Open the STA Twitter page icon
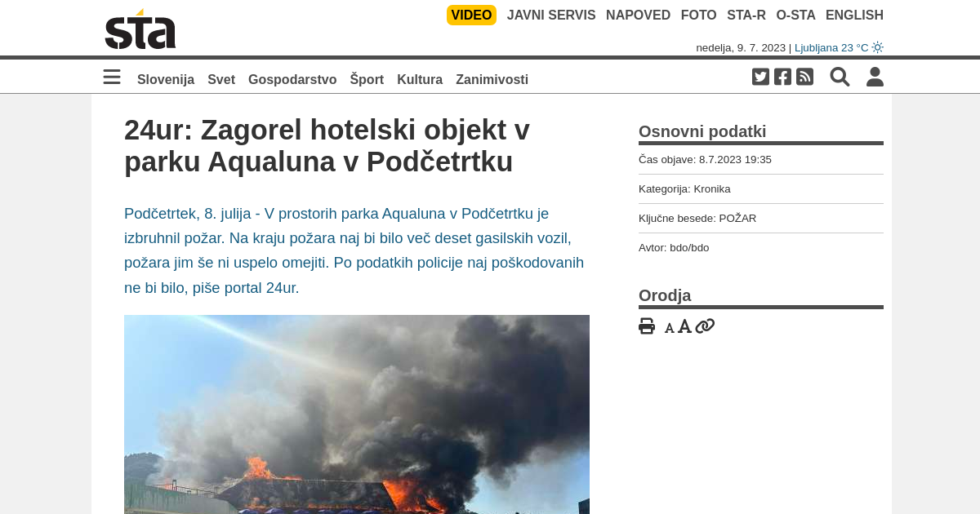Viewport: 980px width, 514px height. point(760,77)
